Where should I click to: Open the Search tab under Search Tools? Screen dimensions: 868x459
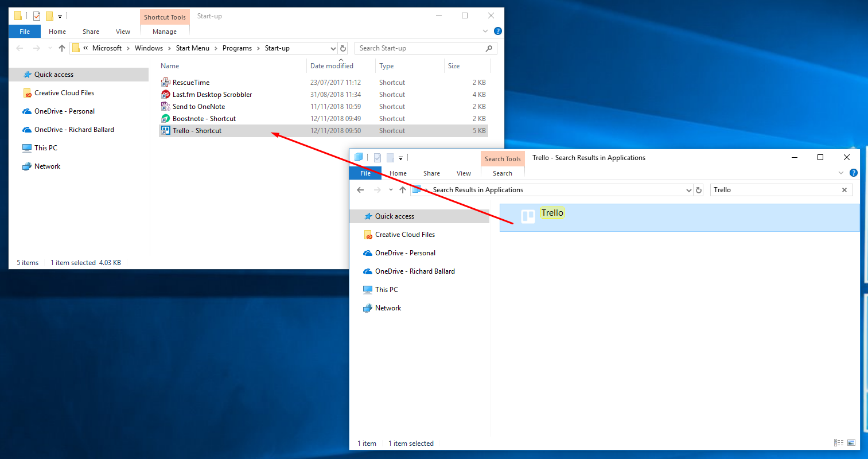[x=503, y=173]
